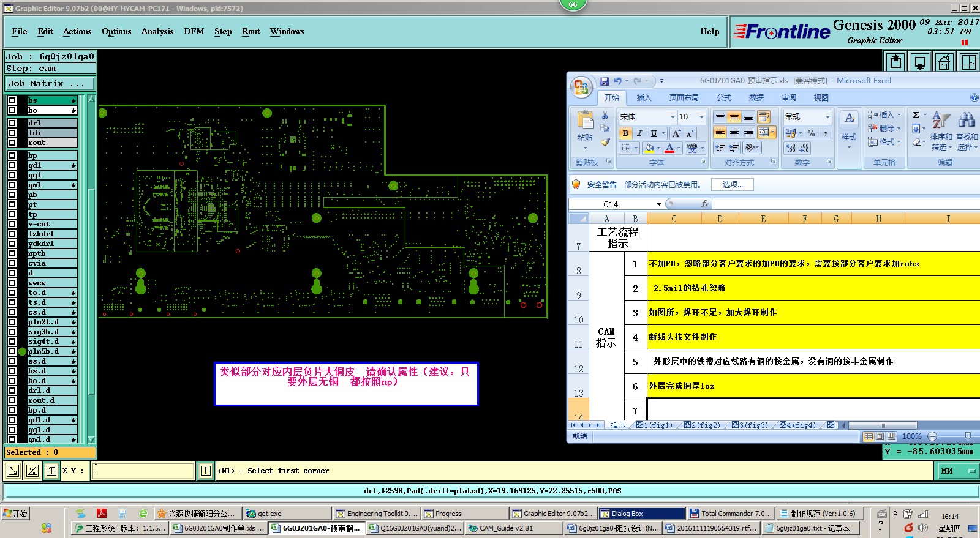The image size is (980, 538).
Task: Click Percent Style icon in Excel
Action: tap(811, 133)
